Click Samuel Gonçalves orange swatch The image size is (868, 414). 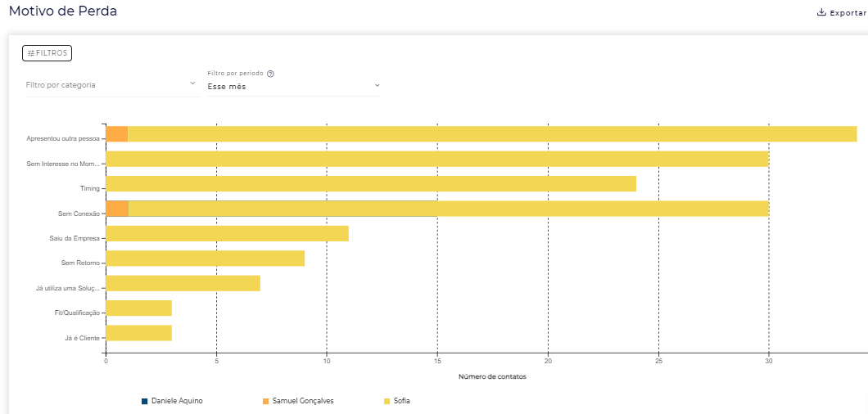click(x=265, y=401)
